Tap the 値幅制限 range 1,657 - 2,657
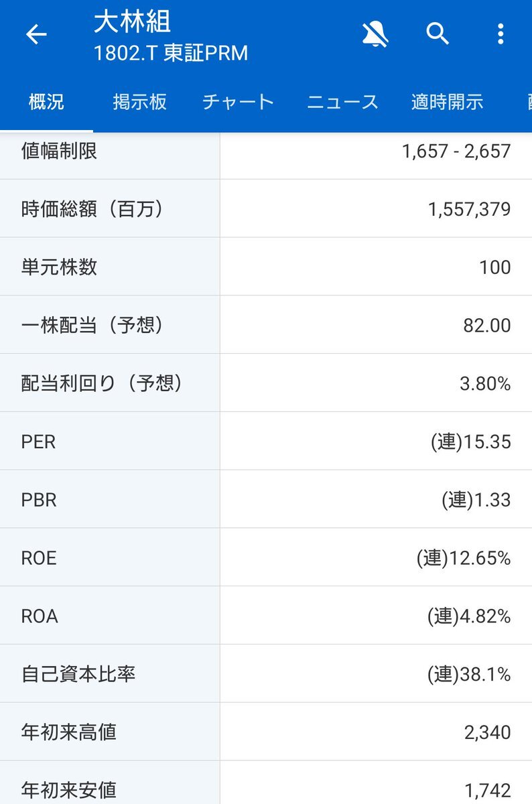This screenshot has height=804, width=532. [x=456, y=151]
